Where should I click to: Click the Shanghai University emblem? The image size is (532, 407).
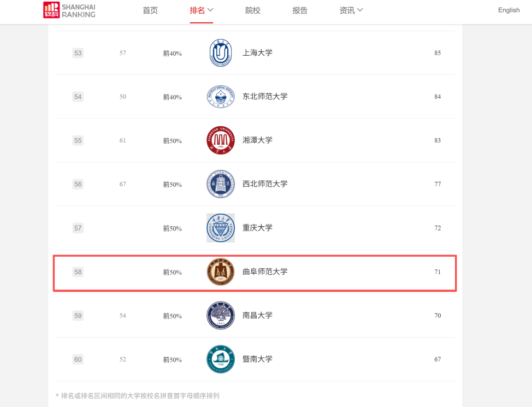coord(221,53)
